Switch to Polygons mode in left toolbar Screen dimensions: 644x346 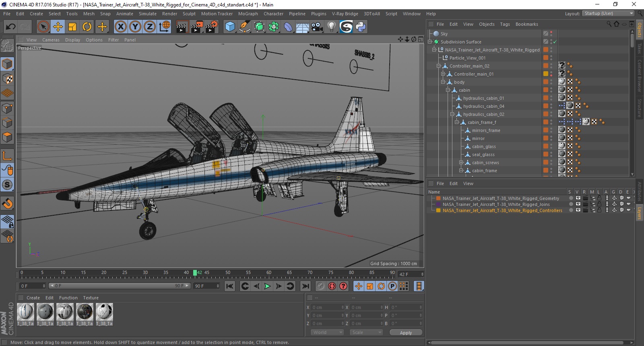tap(7, 137)
